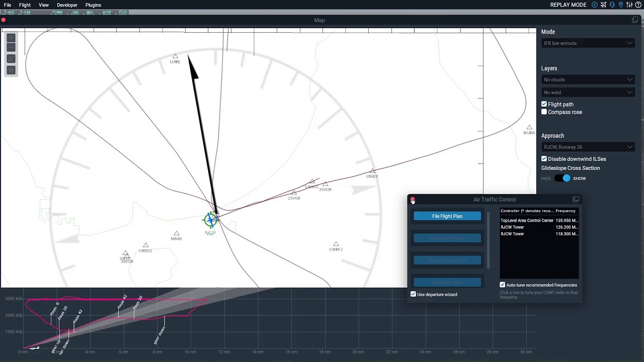The width and height of the screenshot is (644, 362).
Task: Pop out the Air Traffic Control window
Action: click(576, 200)
